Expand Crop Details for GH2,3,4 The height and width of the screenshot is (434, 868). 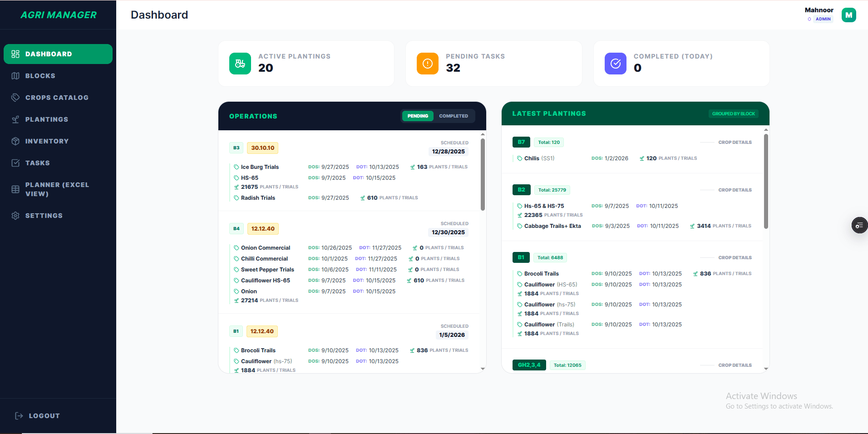(735, 365)
